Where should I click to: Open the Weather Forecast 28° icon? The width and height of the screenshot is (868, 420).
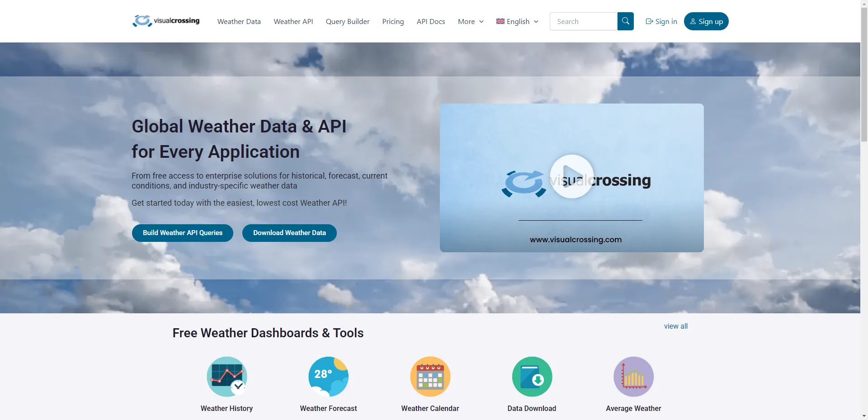[328, 377]
